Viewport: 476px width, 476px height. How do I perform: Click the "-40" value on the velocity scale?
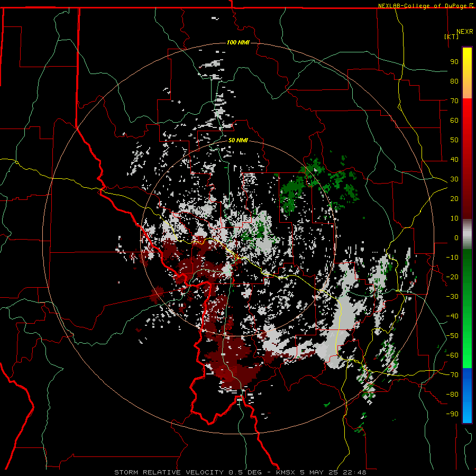452,316
